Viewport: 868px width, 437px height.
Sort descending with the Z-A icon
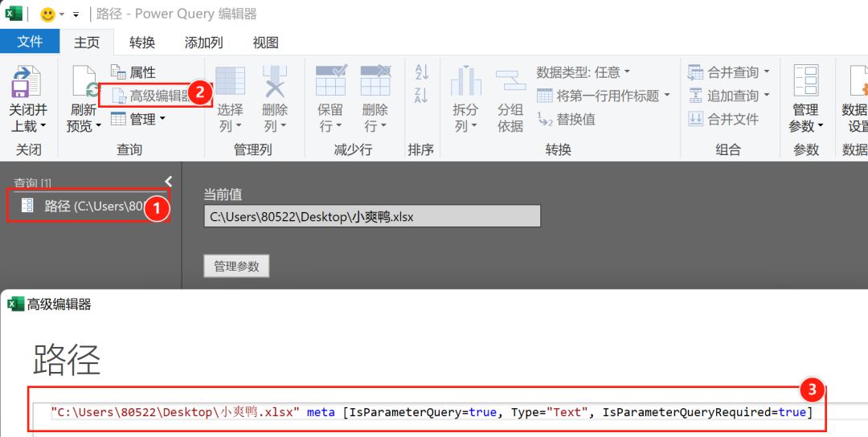(x=421, y=96)
